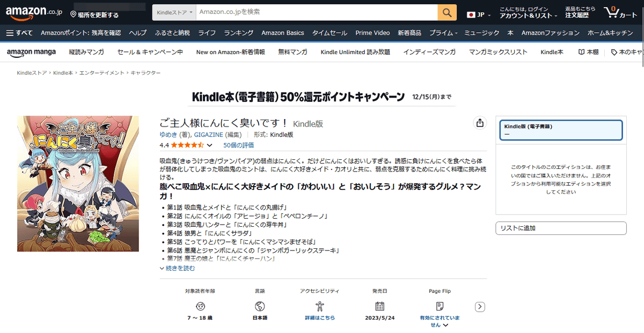Click the 50個の評価 reviews link
644x333 pixels.
(238, 145)
